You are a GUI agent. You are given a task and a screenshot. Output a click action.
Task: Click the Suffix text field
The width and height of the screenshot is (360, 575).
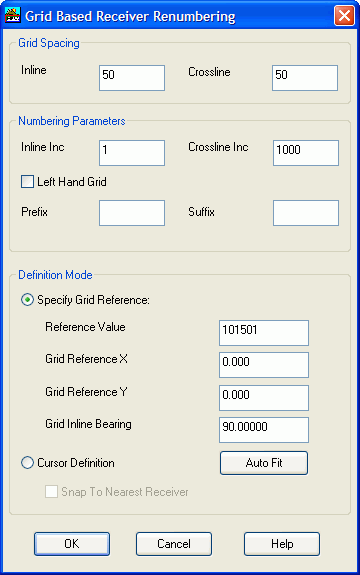pos(306,213)
